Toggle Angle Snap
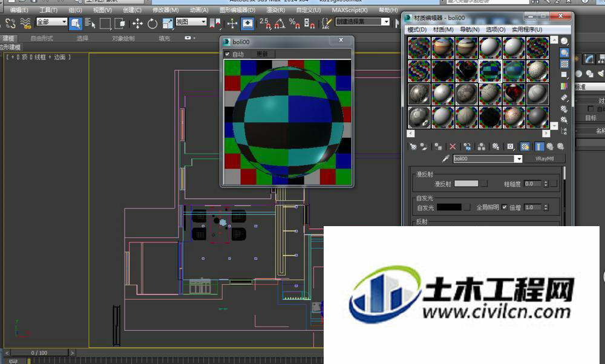The image size is (605, 364). [280, 24]
